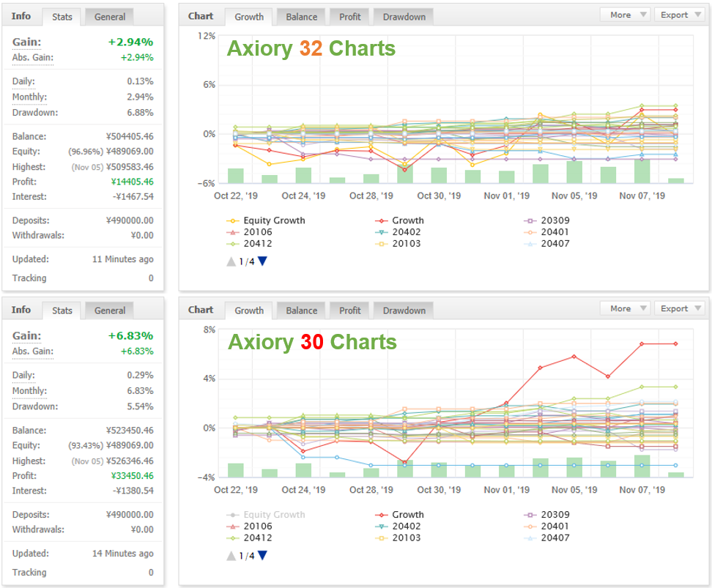Go to next legend page in Axiory 30 chart

tap(262, 555)
